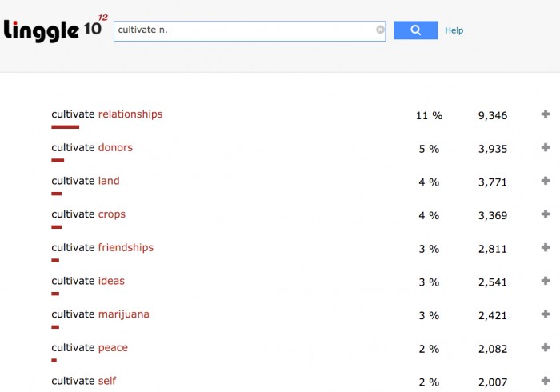Select the 'cultivate donors' phrase

tap(92, 148)
